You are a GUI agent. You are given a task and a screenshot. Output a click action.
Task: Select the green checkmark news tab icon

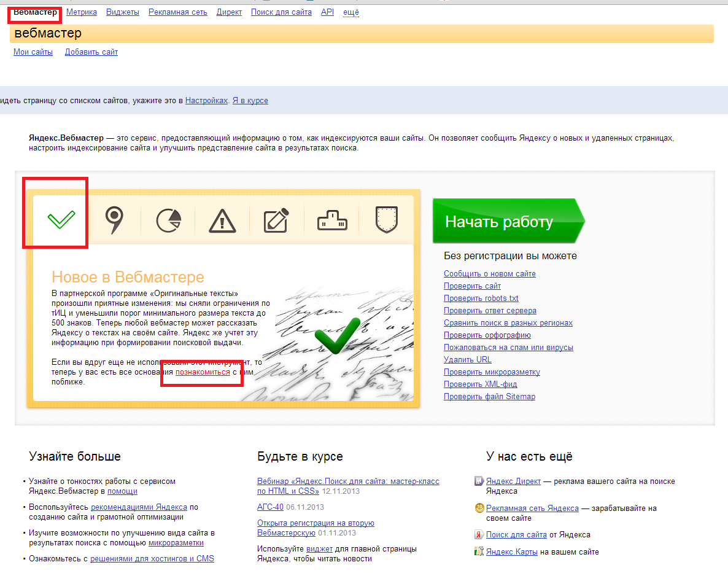[x=61, y=220]
